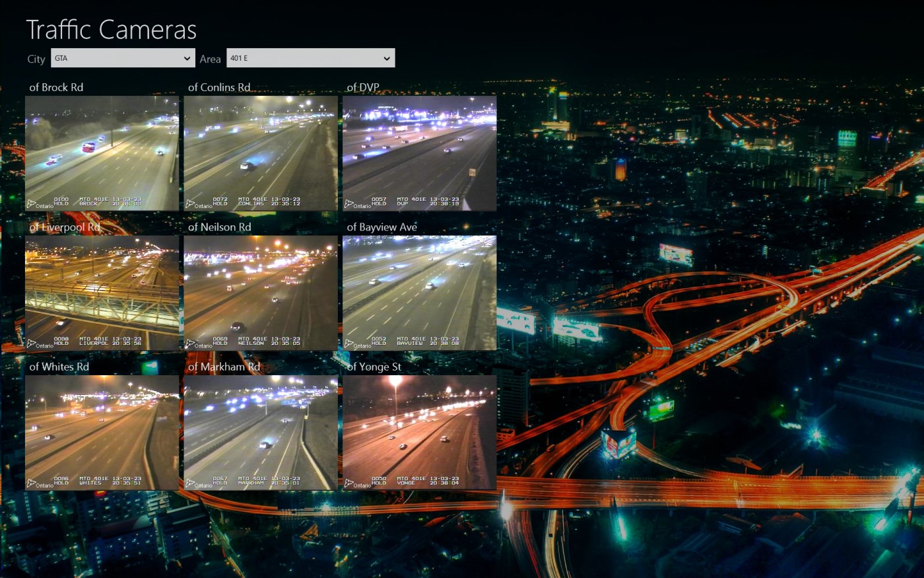This screenshot has width=924, height=578.
Task: View the DVP traffic camera image
Action: click(x=419, y=153)
